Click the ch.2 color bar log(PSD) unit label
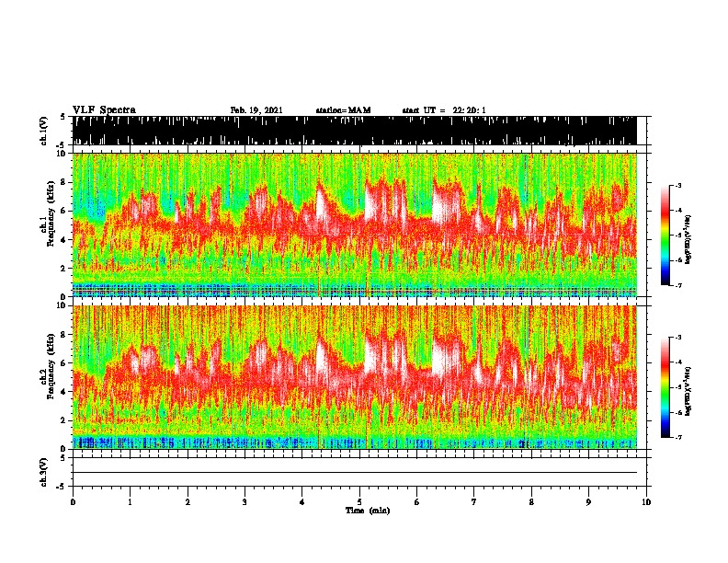The height and width of the screenshot is (563, 728). coord(688,390)
